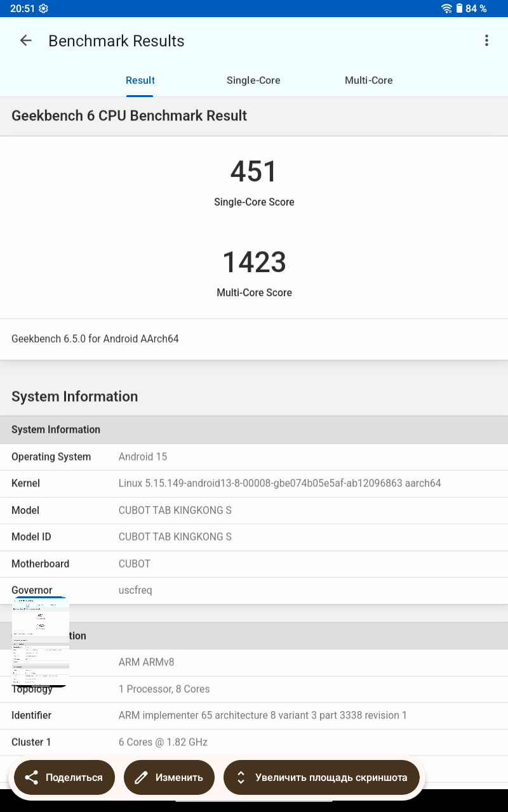This screenshot has height=812, width=508.
Task: Switch to the Multi-Core tab
Action: pyautogui.click(x=368, y=81)
